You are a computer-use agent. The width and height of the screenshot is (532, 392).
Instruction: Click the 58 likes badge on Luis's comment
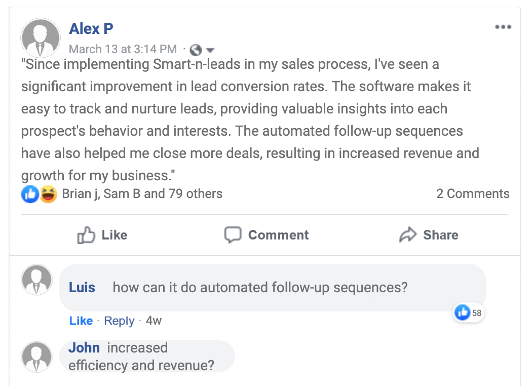469,313
